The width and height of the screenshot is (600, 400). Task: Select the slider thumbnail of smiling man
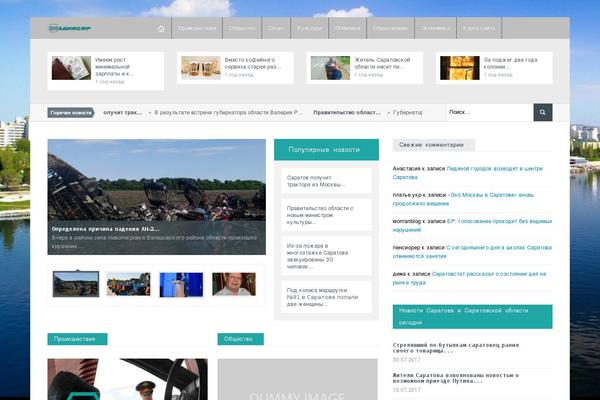(x=234, y=284)
